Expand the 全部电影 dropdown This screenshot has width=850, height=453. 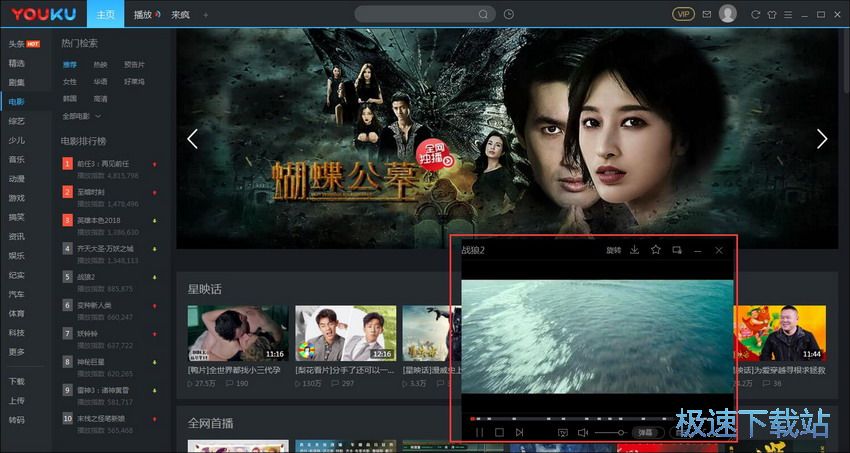pyautogui.click(x=81, y=116)
